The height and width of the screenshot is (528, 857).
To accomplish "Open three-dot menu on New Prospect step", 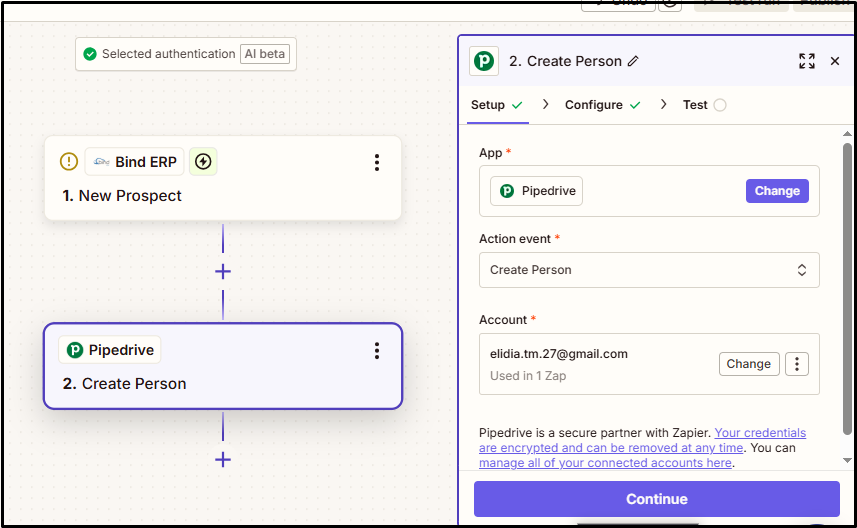I will (x=377, y=162).
